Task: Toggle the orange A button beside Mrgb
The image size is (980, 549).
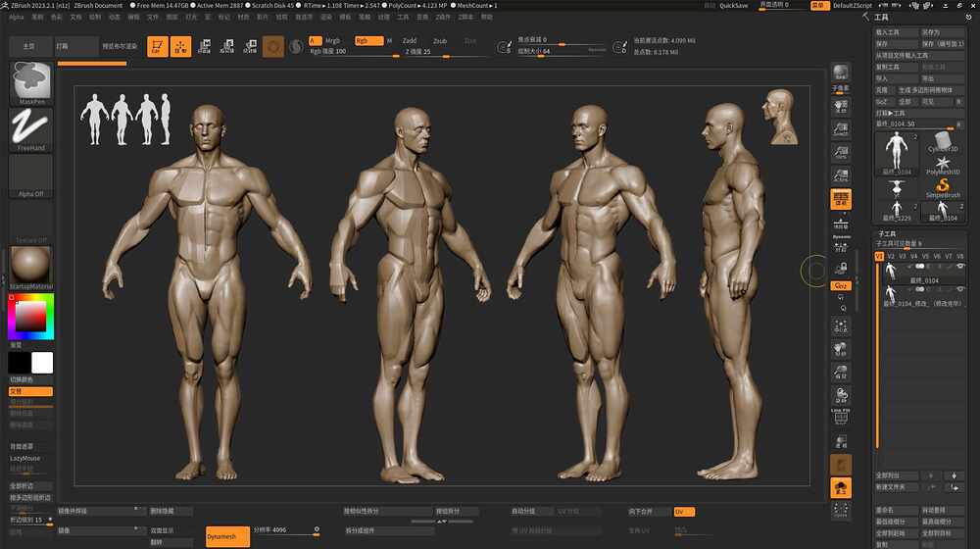Action: click(315, 40)
